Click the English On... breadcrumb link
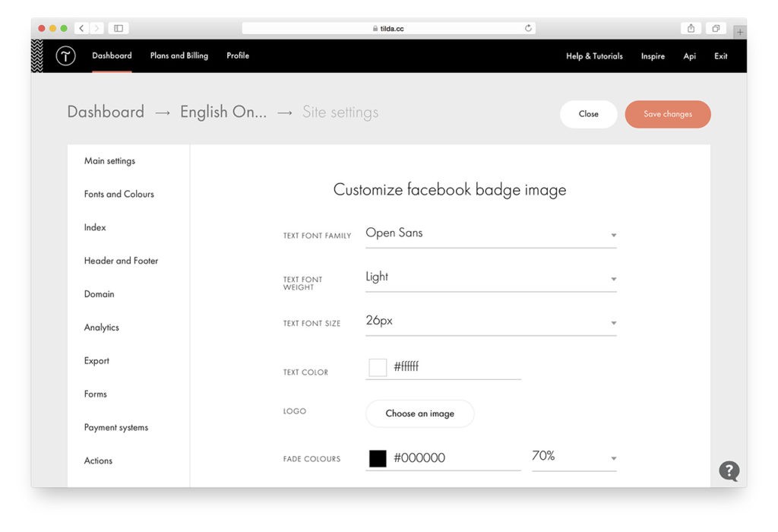The image size is (778, 532). tap(223, 112)
